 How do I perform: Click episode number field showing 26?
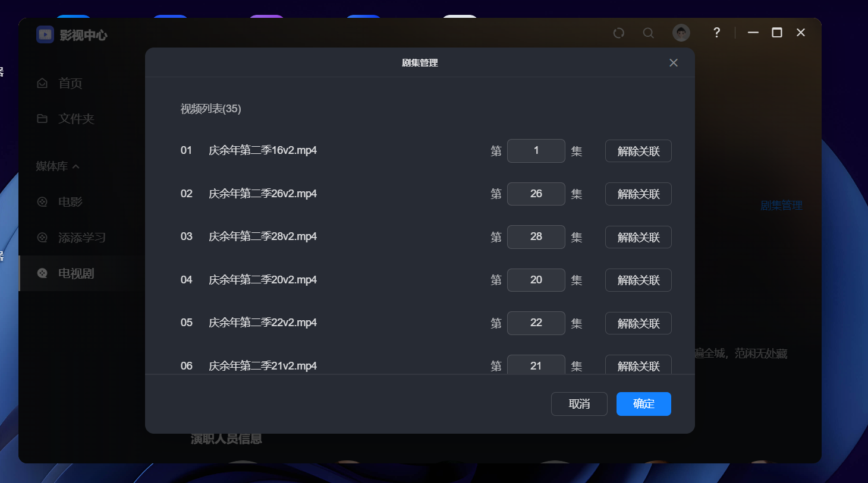tap(536, 194)
